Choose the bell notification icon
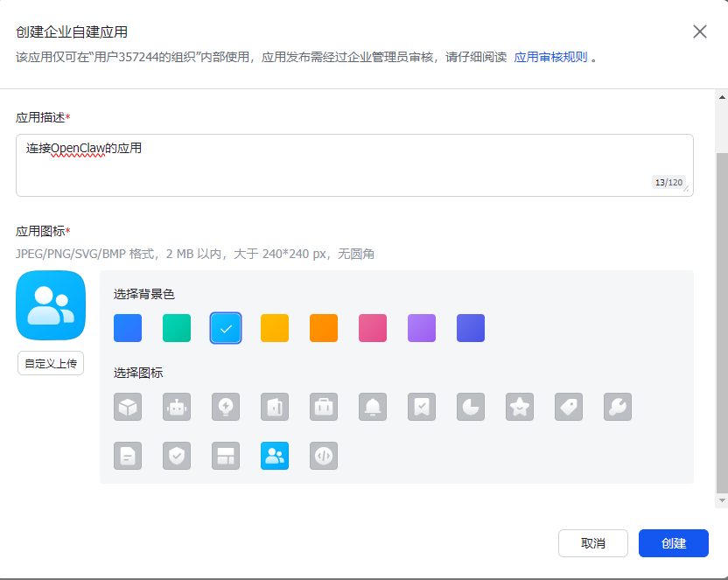The height and width of the screenshot is (580, 728). click(x=373, y=407)
